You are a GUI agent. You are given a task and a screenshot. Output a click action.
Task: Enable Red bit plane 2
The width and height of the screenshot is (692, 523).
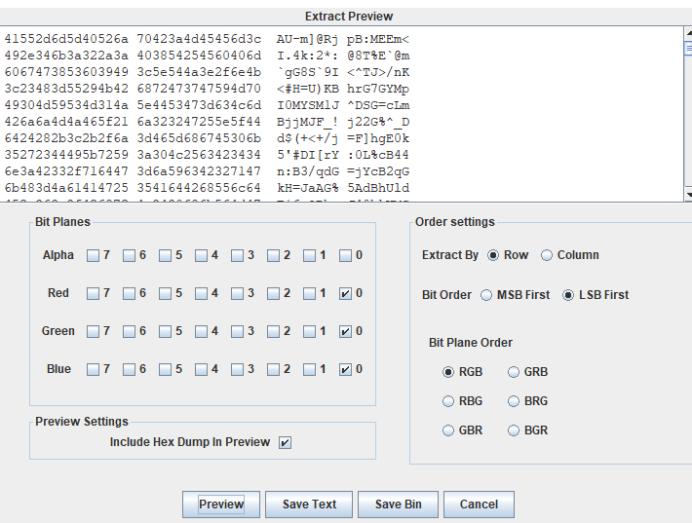273,293
